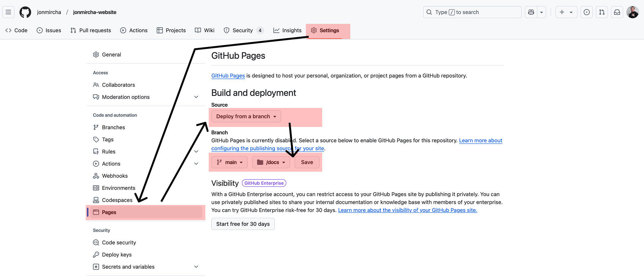Open Webhooks settings page
The width and height of the screenshot is (644, 280).
pyautogui.click(x=146, y=176)
